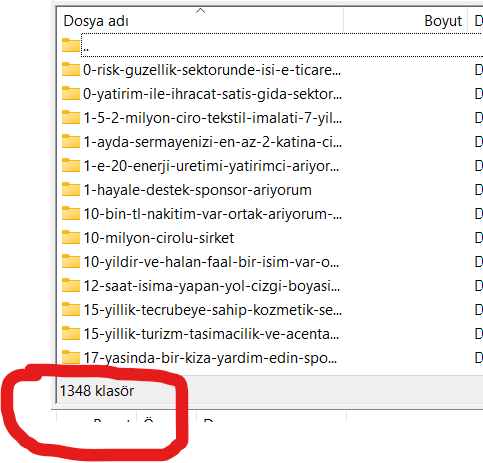Click folder icon for 1-hayale-destek-sponsor

coord(71,189)
